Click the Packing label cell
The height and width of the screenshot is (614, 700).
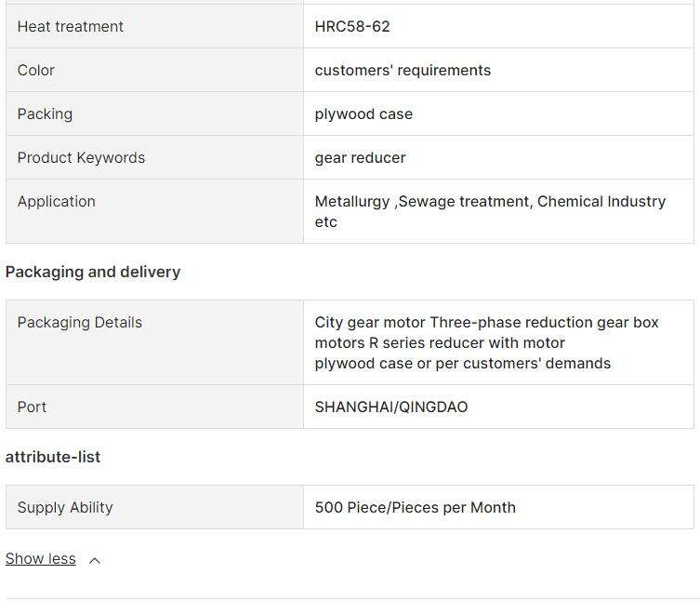tap(154, 113)
